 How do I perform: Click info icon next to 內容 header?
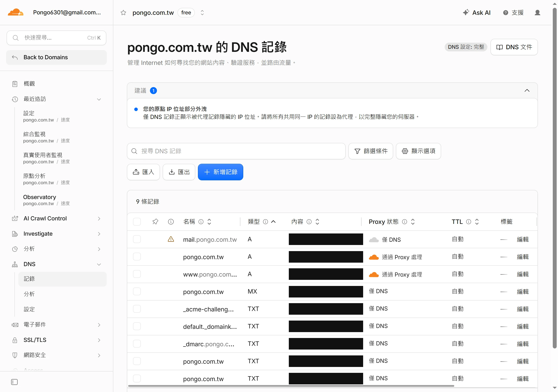(x=309, y=221)
